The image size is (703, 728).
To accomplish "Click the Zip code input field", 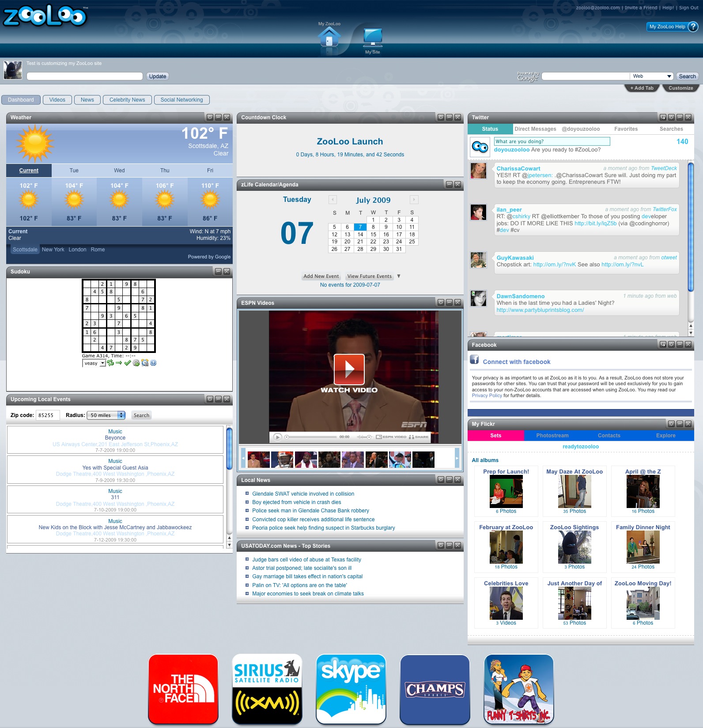I will tap(48, 415).
